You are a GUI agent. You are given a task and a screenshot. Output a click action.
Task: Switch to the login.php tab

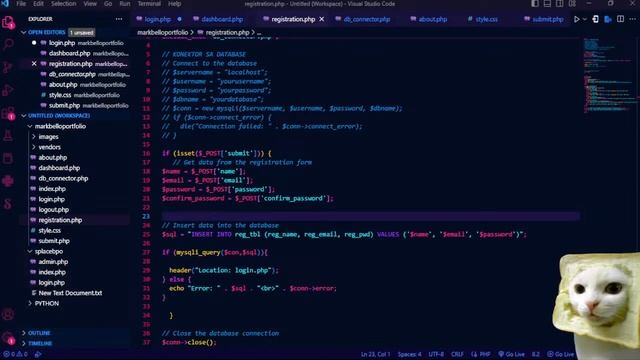click(x=158, y=19)
